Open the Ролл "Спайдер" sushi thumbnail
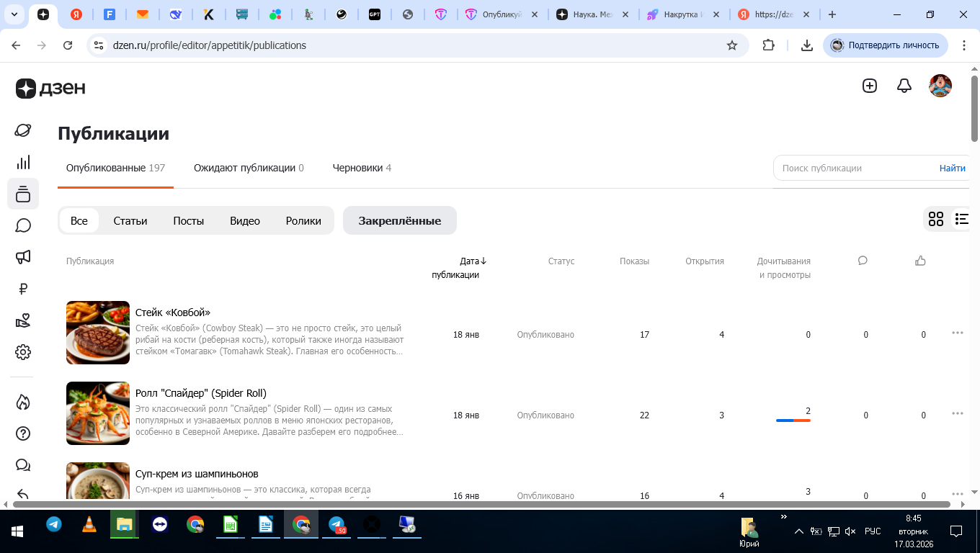This screenshot has height=553, width=980. [98, 413]
